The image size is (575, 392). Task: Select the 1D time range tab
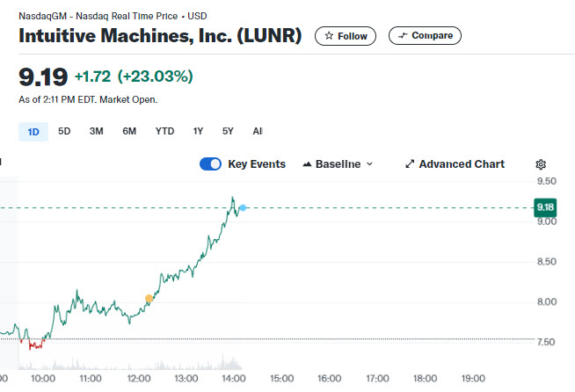coord(33,132)
